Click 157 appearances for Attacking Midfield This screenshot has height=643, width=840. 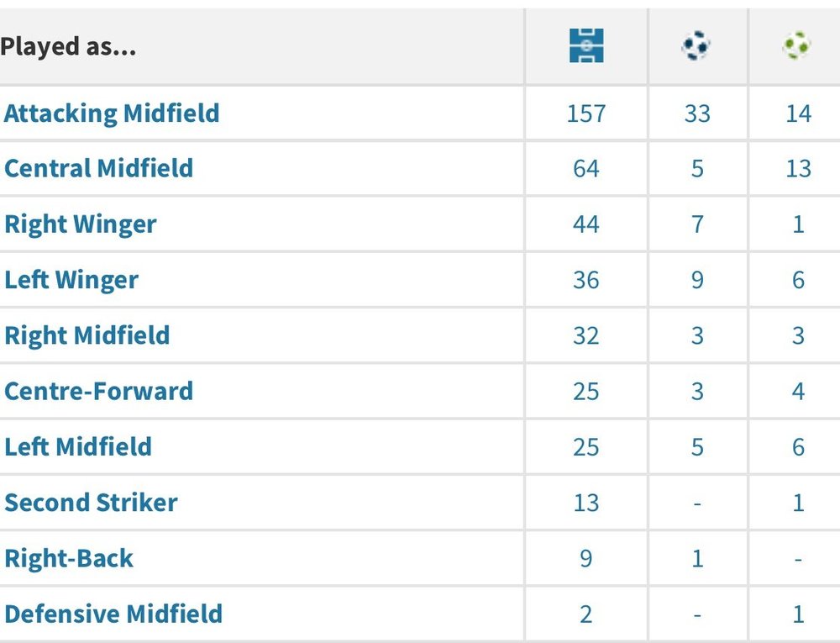click(586, 113)
